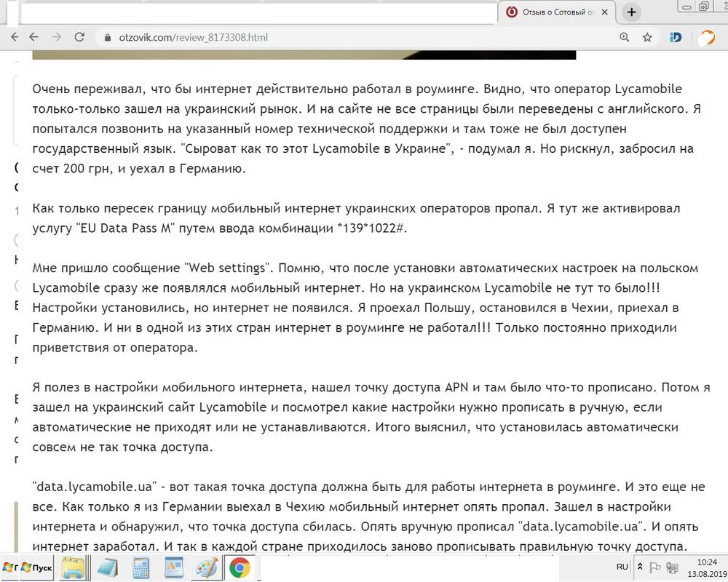Click the padlock site-info icon
Viewport: 728px width, 582px height.
tap(108, 38)
